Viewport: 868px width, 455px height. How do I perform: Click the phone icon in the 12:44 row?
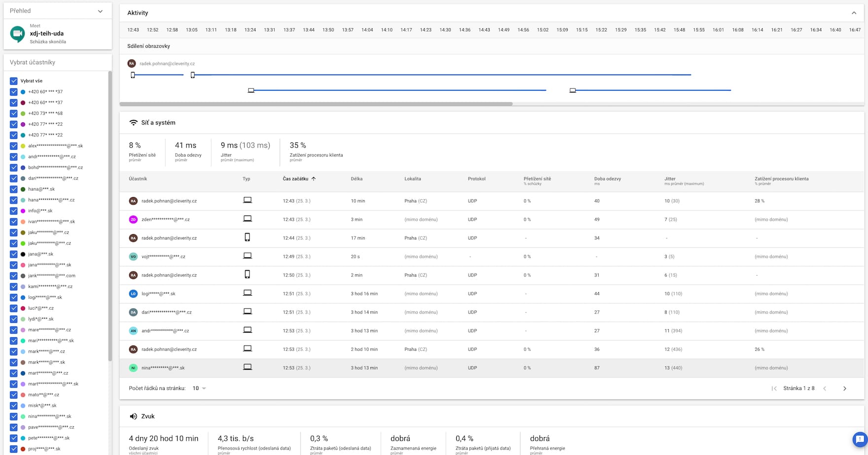pos(248,238)
